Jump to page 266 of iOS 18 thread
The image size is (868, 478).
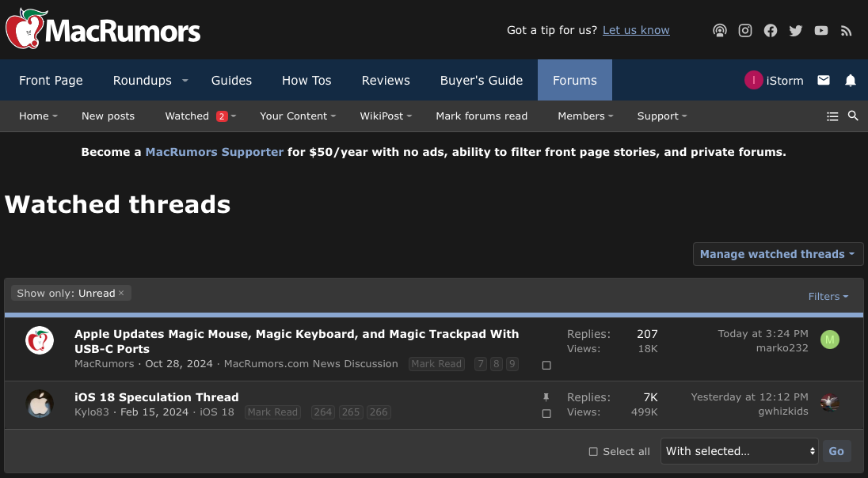click(379, 412)
